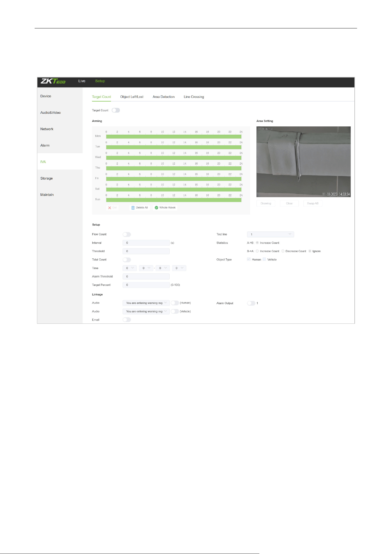Image resolution: width=392 pixels, height=554 pixels.
Task: Click the Interval input field
Action: (x=146, y=243)
